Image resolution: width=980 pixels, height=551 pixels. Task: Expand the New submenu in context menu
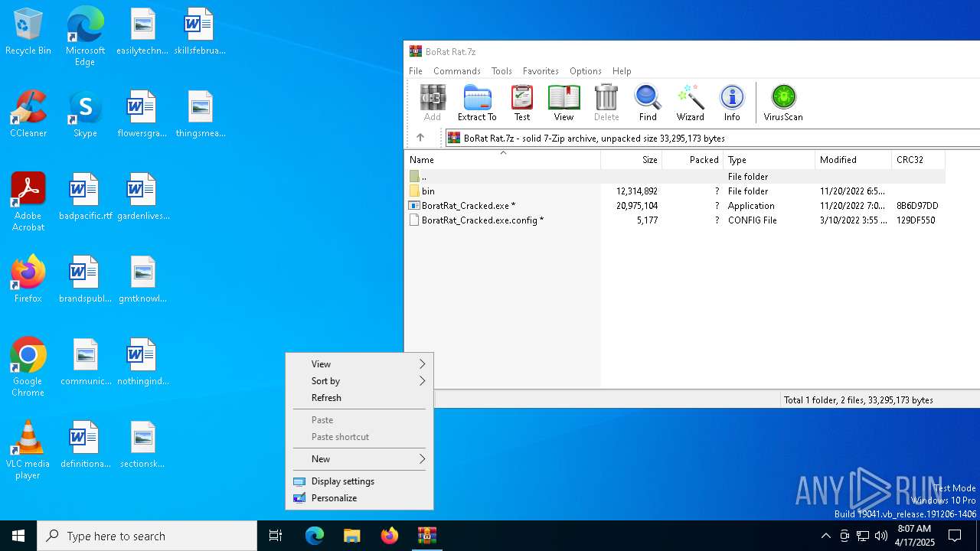[359, 459]
